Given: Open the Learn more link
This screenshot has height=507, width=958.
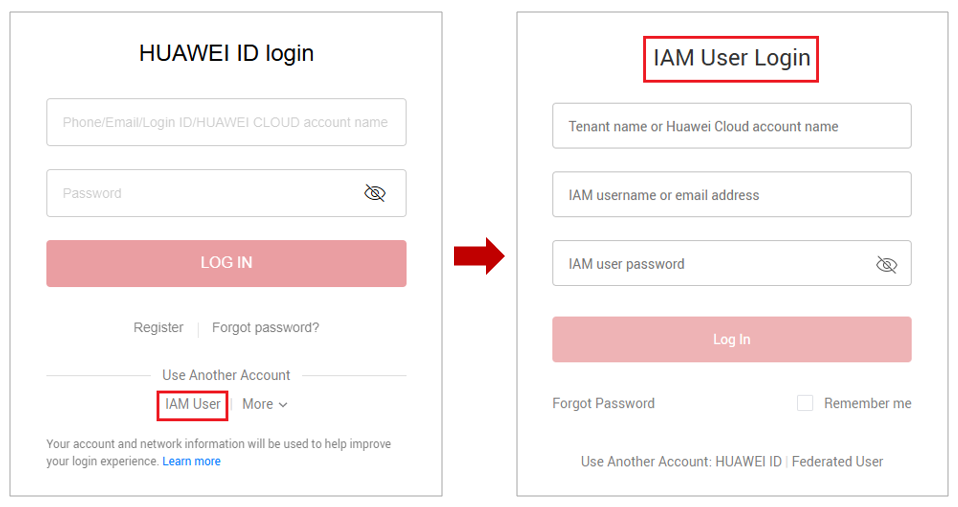Looking at the screenshot, I should click(192, 461).
